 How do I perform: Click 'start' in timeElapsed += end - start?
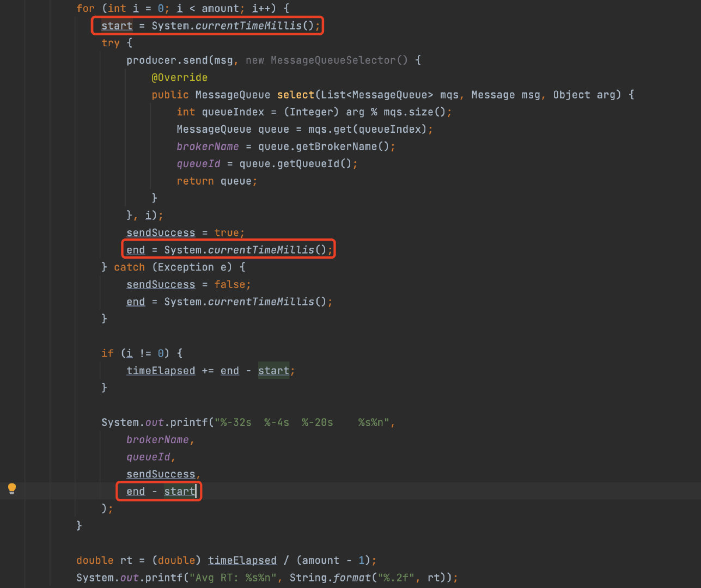(x=273, y=371)
